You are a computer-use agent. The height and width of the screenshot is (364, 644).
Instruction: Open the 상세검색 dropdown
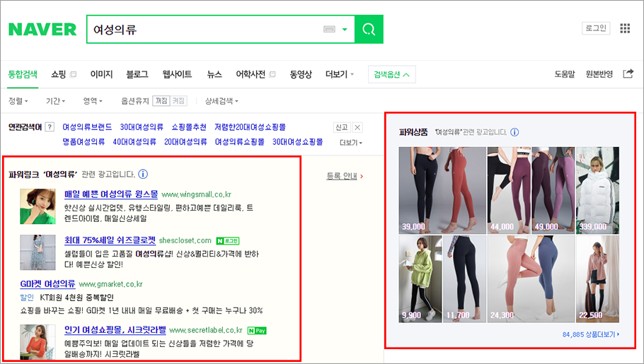pos(222,101)
